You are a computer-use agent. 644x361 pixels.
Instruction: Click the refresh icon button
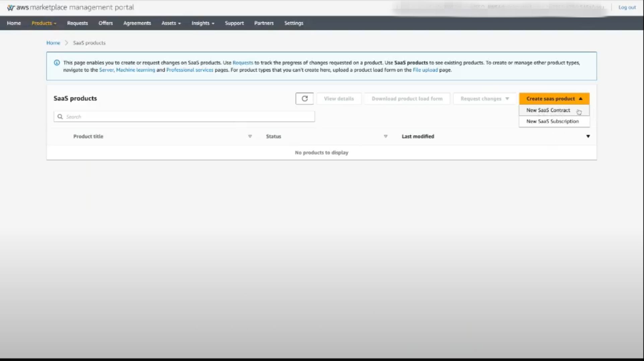[x=304, y=99]
